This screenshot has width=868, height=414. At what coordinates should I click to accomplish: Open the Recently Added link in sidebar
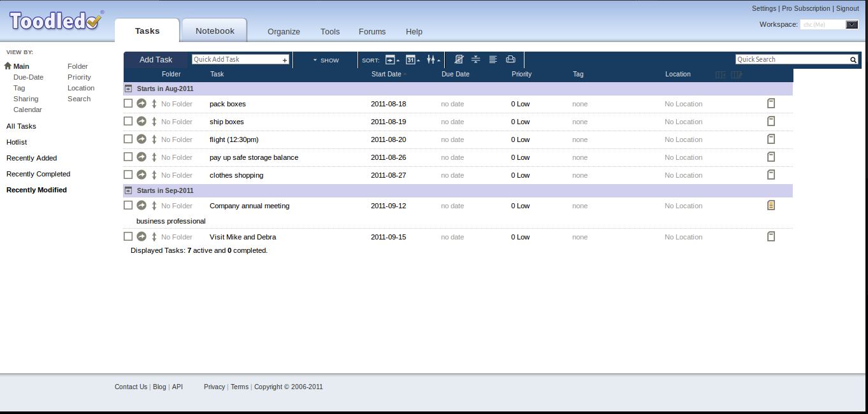[x=32, y=158]
